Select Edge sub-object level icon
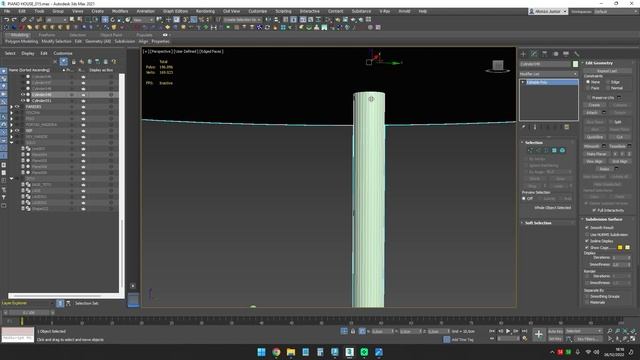Image resolution: width=640 pixels, height=360 pixels. (538, 151)
